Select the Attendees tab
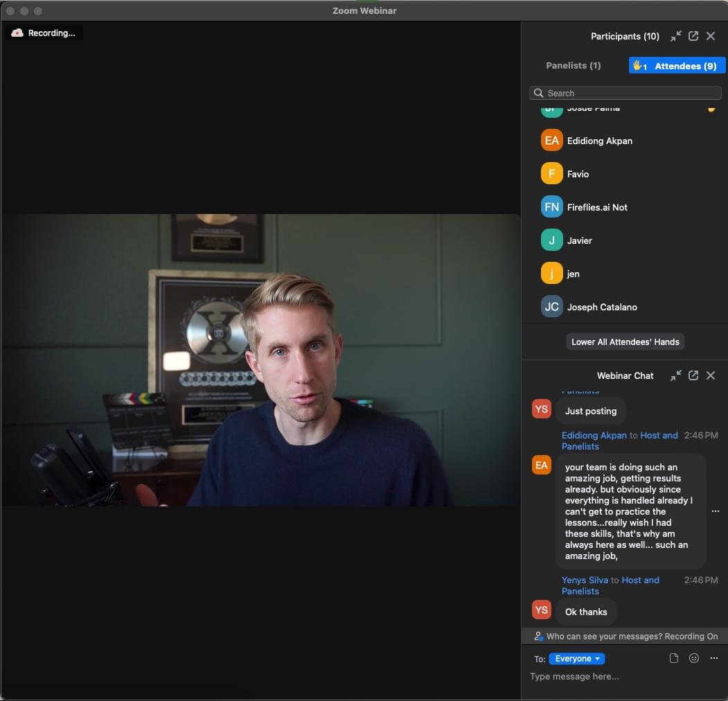Viewport: 728px width, 701px height. (x=677, y=66)
